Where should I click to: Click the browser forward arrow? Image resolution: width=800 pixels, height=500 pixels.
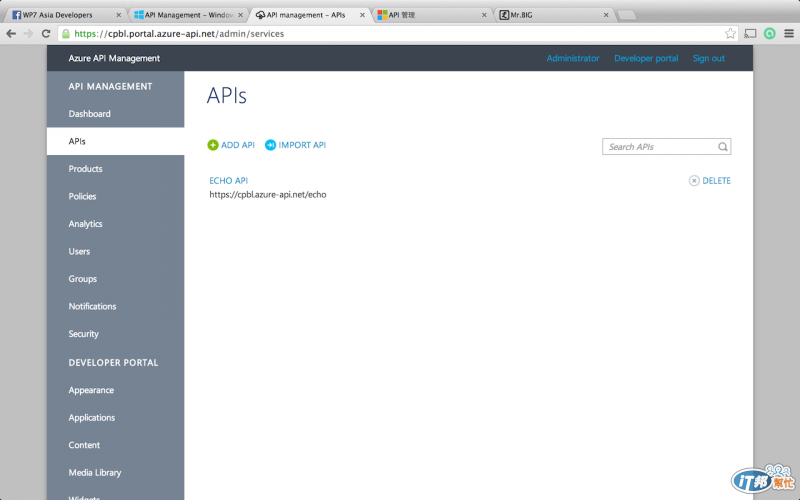(x=28, y=34)
